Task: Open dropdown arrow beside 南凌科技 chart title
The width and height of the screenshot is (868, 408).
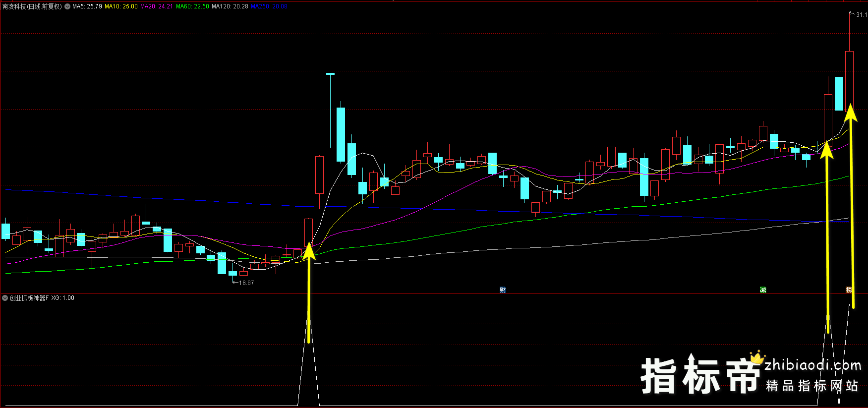Action: 67,6
